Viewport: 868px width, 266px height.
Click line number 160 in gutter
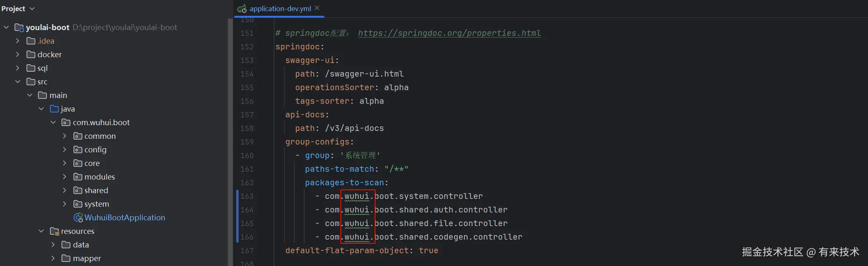tap(247, 156)
